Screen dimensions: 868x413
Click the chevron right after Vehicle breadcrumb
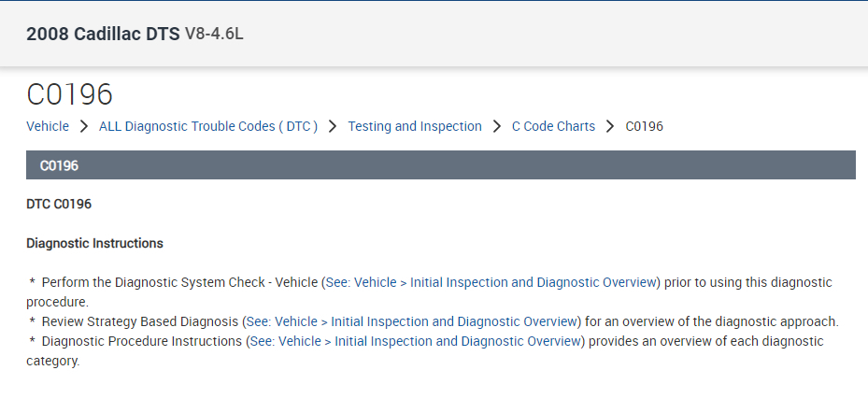click(84, 126)
